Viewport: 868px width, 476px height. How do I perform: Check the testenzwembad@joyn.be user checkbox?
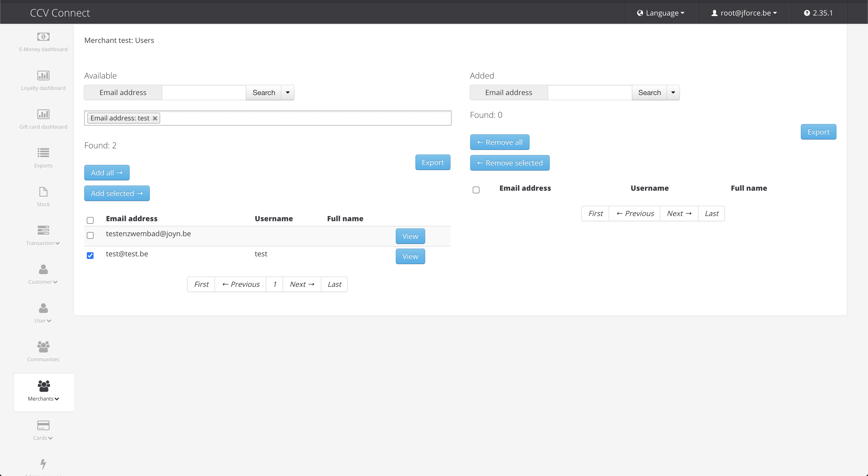[x=90, y=235]
